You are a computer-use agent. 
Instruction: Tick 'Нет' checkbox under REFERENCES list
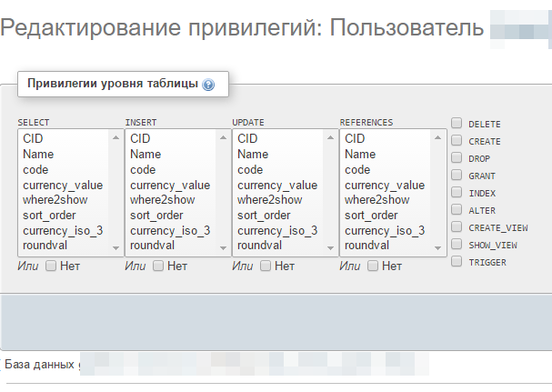374,266
